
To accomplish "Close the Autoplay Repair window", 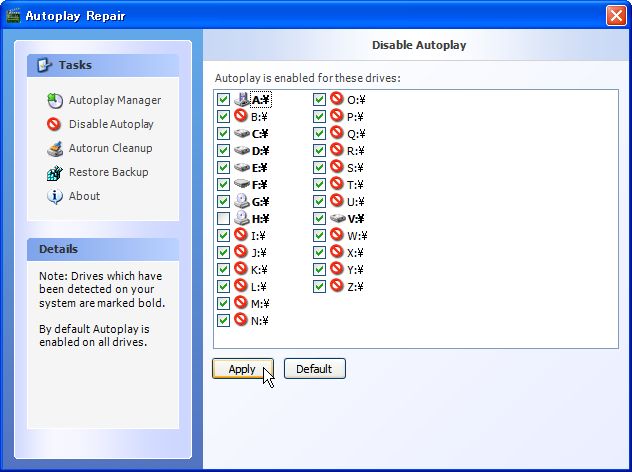I will (616, 16).
